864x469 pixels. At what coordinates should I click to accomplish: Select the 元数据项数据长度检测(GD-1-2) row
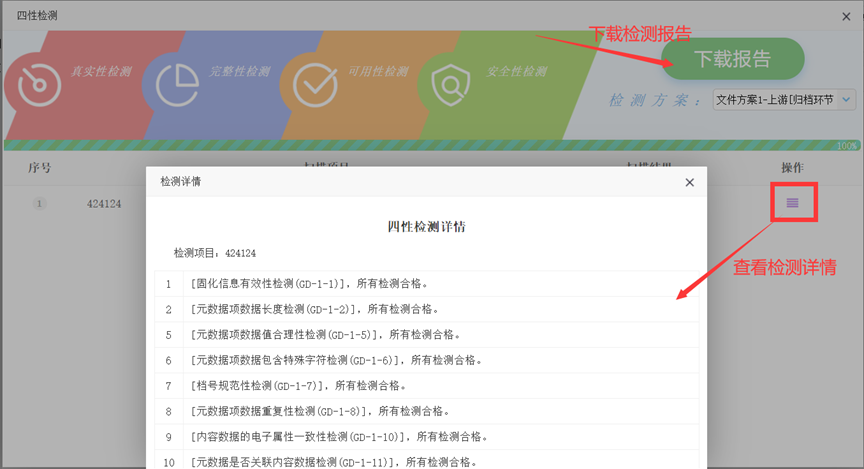tap(427, 309)
